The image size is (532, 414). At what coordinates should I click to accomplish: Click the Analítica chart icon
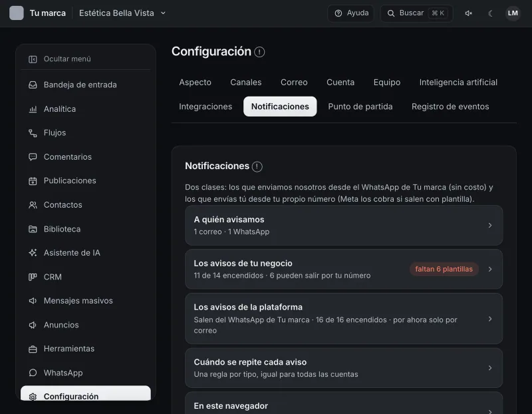(x=33, y=109)
